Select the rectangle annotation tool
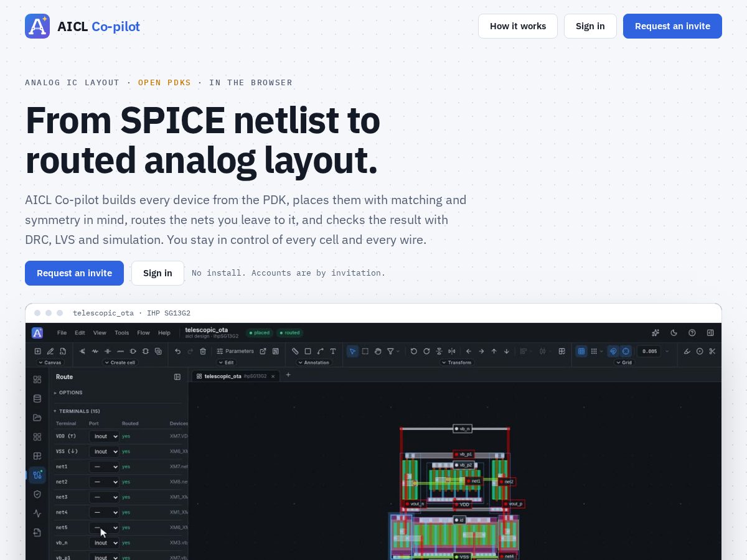 [308, 351]
